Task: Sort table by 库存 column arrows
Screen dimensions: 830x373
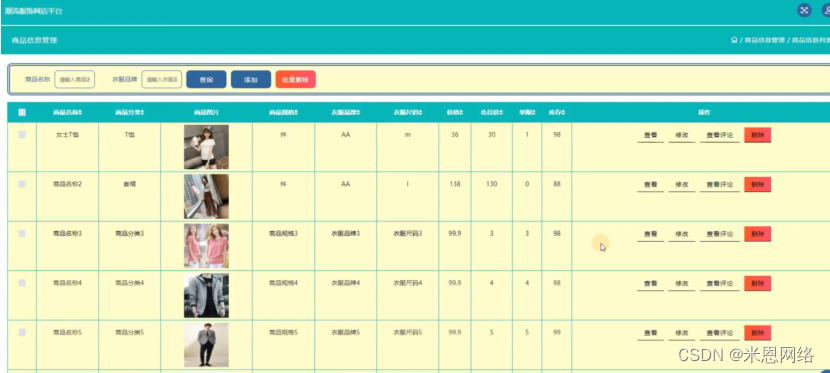Action: (563, 113)
